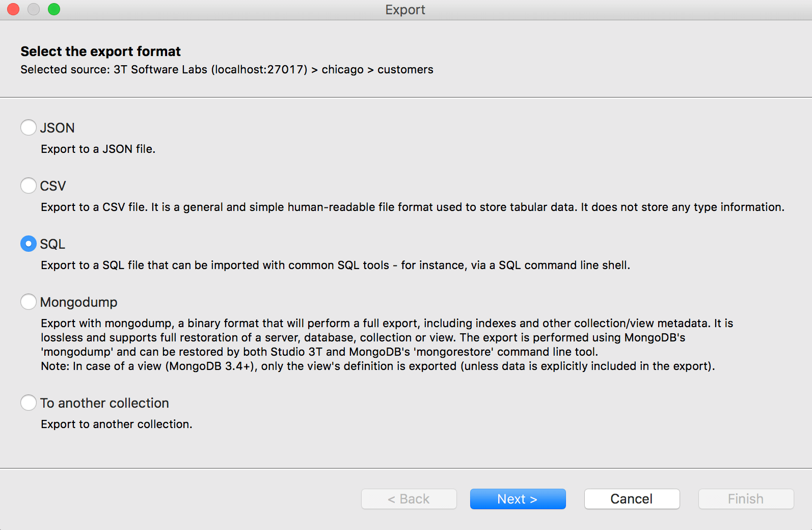Screen dimensions: 812x530
Task: Click the Export to another collection description
Action: point(116,423)
